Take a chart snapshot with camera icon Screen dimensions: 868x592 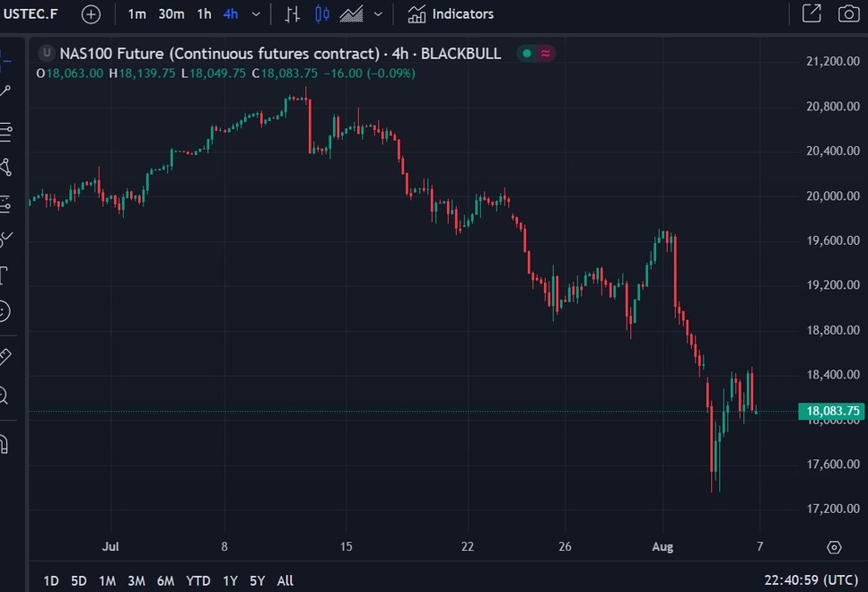848,14
